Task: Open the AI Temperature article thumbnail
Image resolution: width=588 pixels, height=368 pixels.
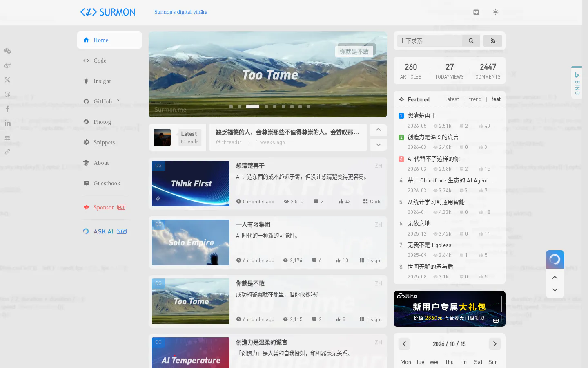Action: pyautogui.click(x=191, y=352)
